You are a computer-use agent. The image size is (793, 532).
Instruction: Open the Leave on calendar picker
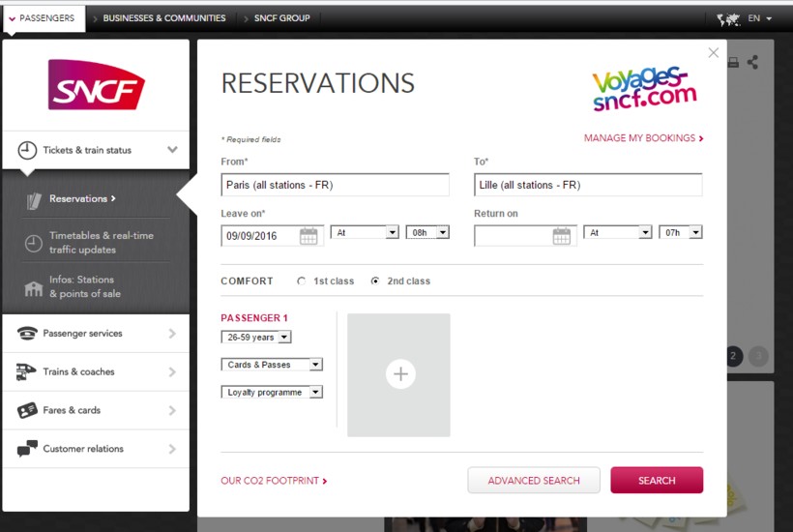[x=308, y=236]
